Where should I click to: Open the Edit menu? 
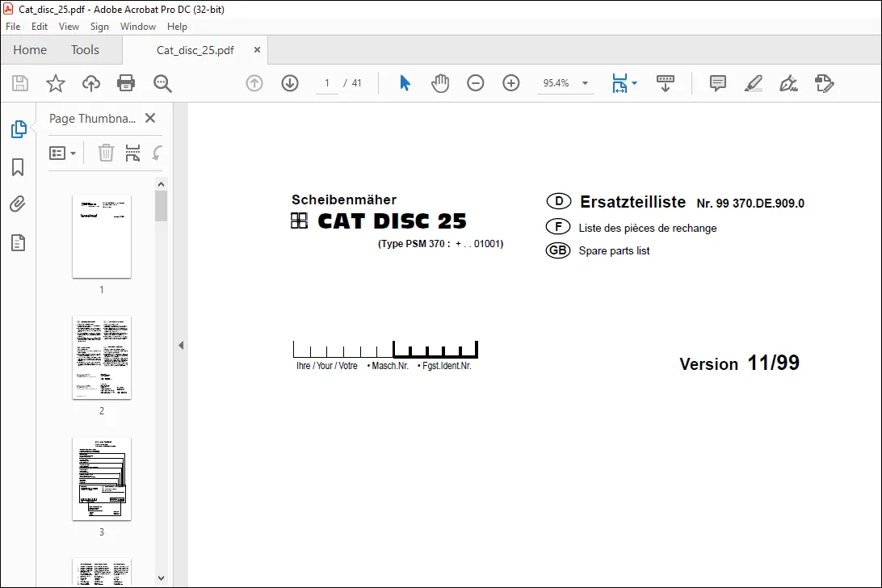(x=40, y=27)
